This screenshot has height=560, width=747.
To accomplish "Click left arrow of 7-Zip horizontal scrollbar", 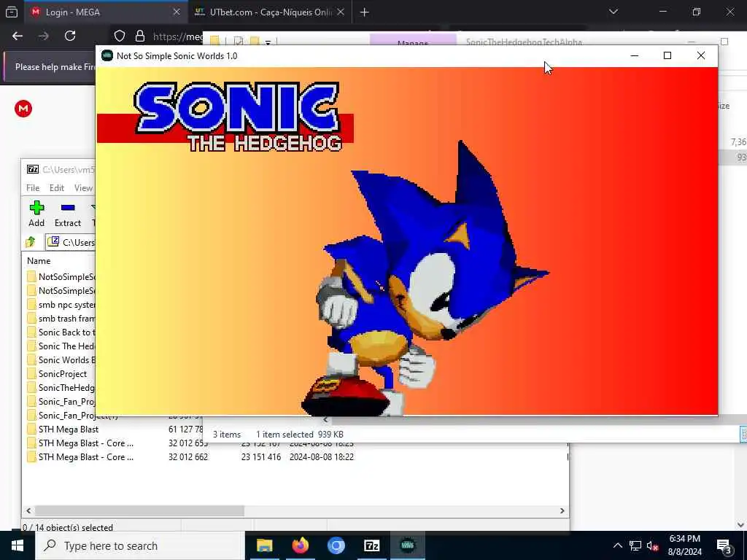I will [28, 510].
